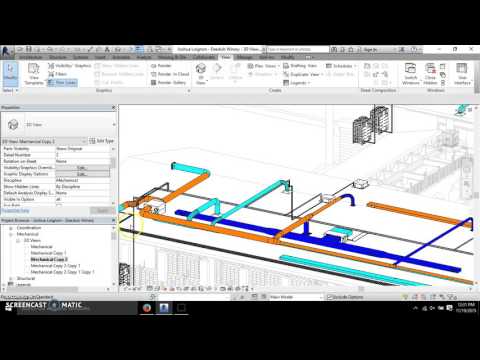The image size is (480, 360).
Task: Select the Mechanical Copy 1 view
Action: pyautogui.click(x=48, y=253)
